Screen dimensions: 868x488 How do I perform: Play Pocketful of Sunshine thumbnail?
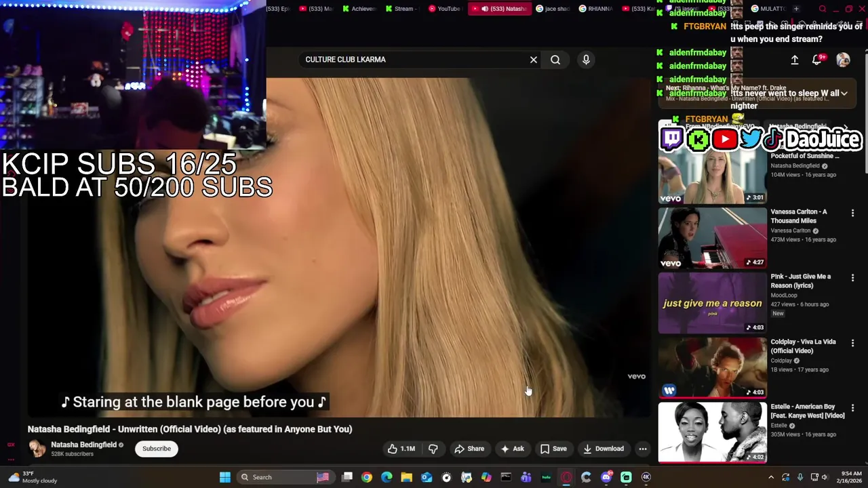[x=712, y=174]
